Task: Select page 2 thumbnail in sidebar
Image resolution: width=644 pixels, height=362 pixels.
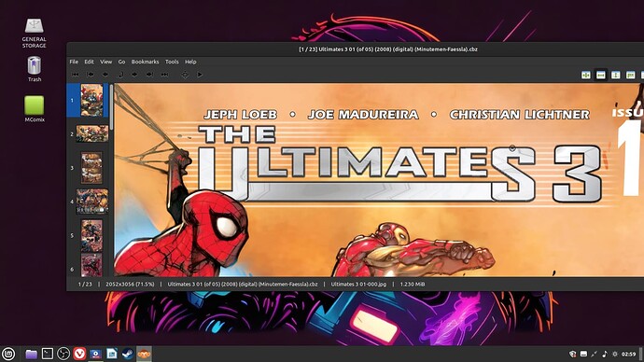Action: click(92, 133)
